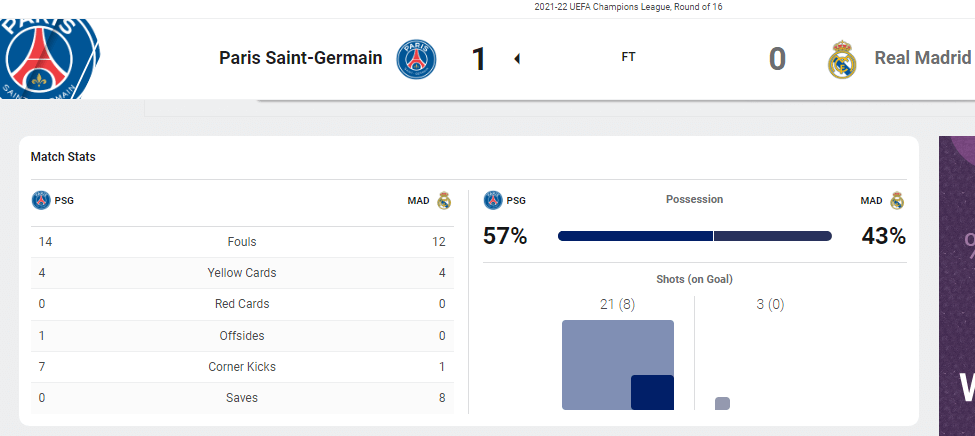Click the FT match status label
Viewport: 975px width, 436px height.
tap(628, 57)
